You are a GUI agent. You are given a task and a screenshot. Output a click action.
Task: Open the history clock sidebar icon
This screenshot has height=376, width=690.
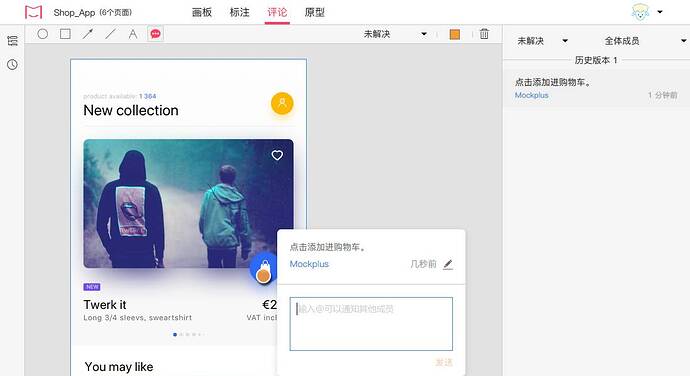12,65
